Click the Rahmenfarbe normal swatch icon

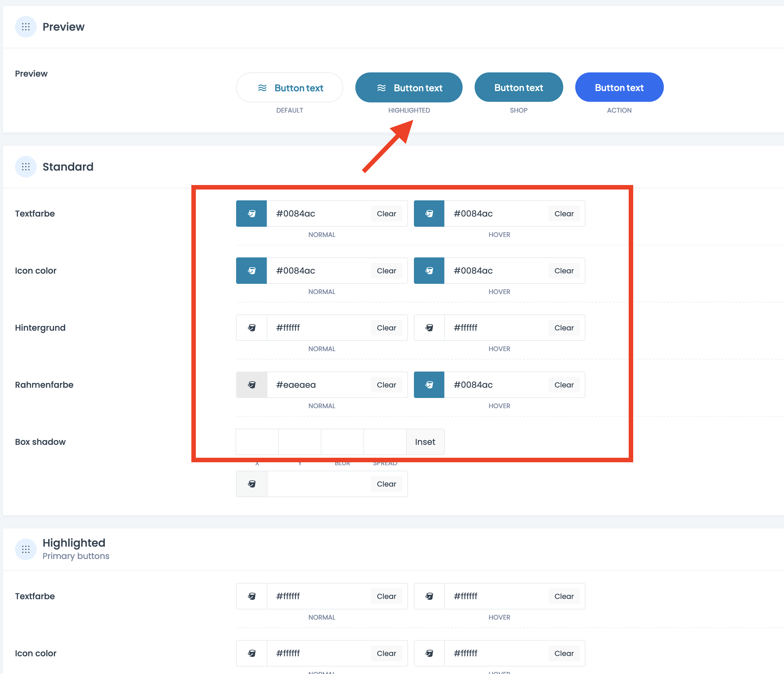(251, 385)
